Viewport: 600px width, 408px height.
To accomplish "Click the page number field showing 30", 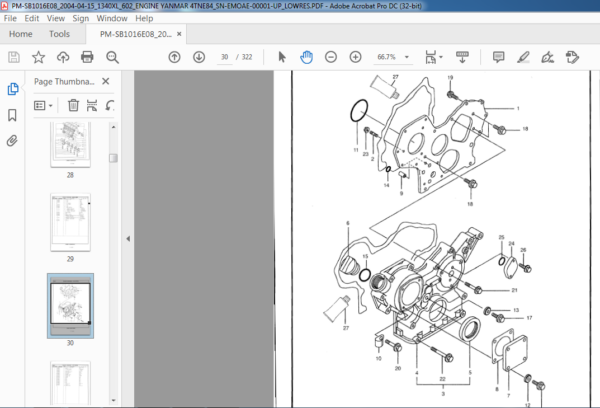I will pyautogui.click(x=225, y=57).
